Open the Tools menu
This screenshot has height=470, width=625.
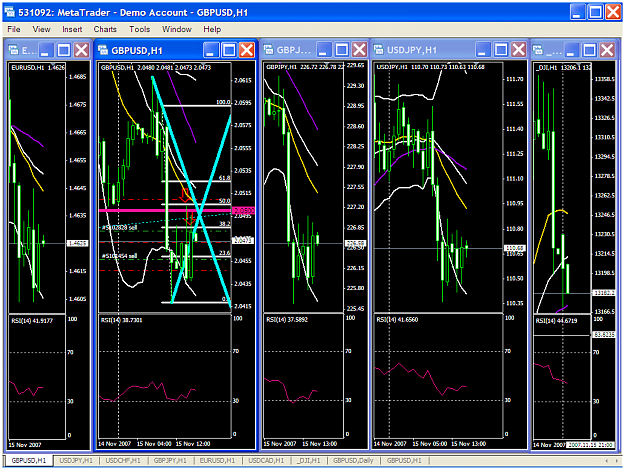click(x=140, y=29)
